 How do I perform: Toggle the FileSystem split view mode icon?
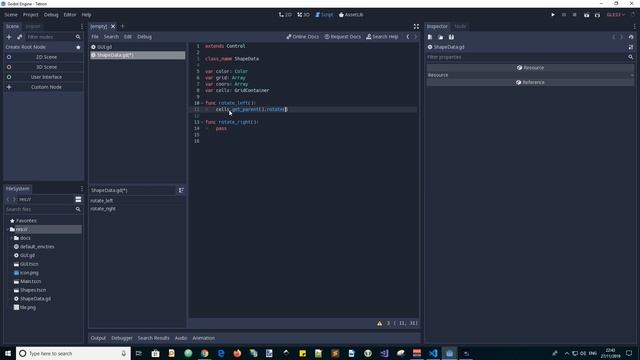pyautogui.click(x=78, y=199)
